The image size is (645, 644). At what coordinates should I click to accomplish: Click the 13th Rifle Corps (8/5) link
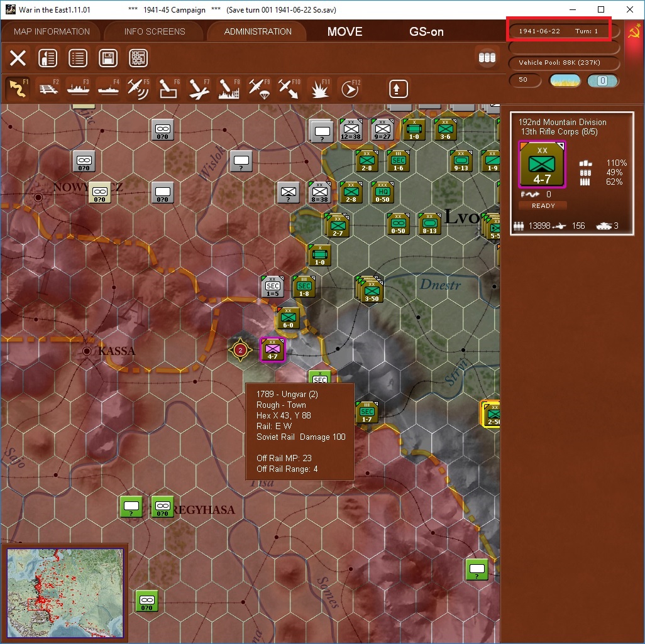559,131
